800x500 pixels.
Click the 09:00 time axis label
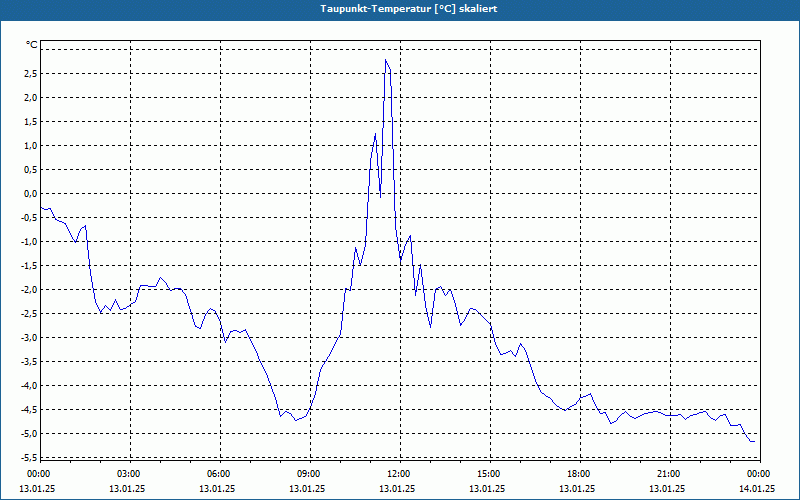(x=309, y=474)
